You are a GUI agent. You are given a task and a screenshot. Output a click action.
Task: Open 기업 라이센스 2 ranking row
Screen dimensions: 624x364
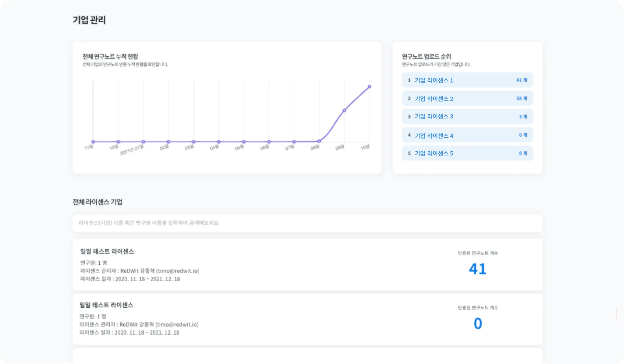467,98
